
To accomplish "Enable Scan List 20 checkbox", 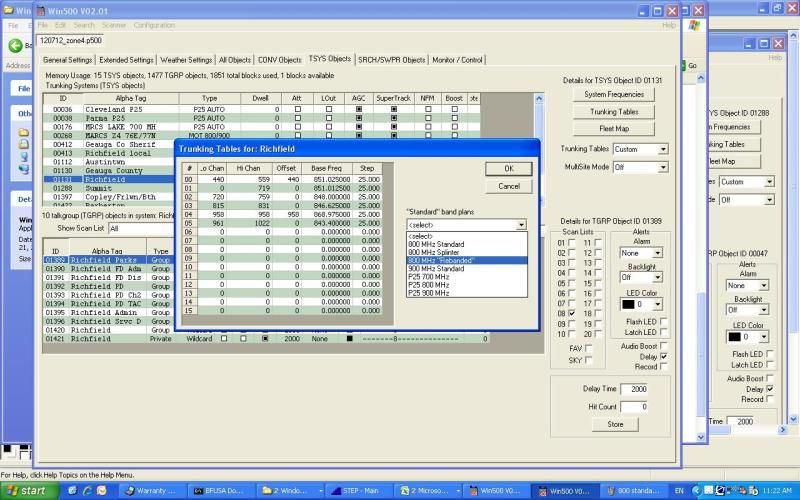I will click(x=597, y=334).
